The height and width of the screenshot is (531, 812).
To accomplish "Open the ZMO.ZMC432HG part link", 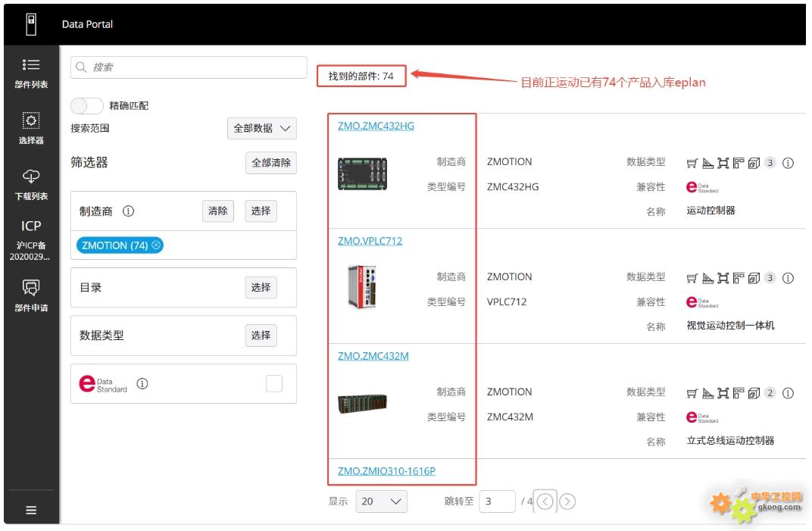I will [376, 126].
